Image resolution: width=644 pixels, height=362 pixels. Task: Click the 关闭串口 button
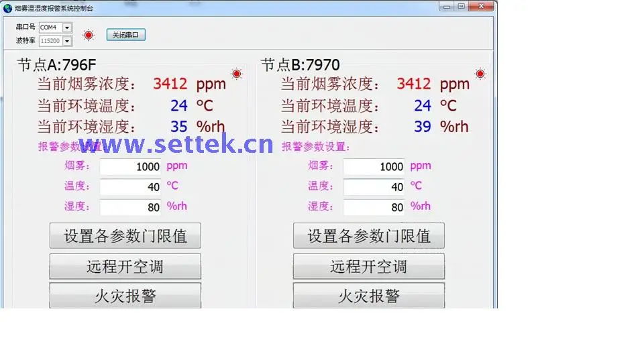[x=125, y=35]
